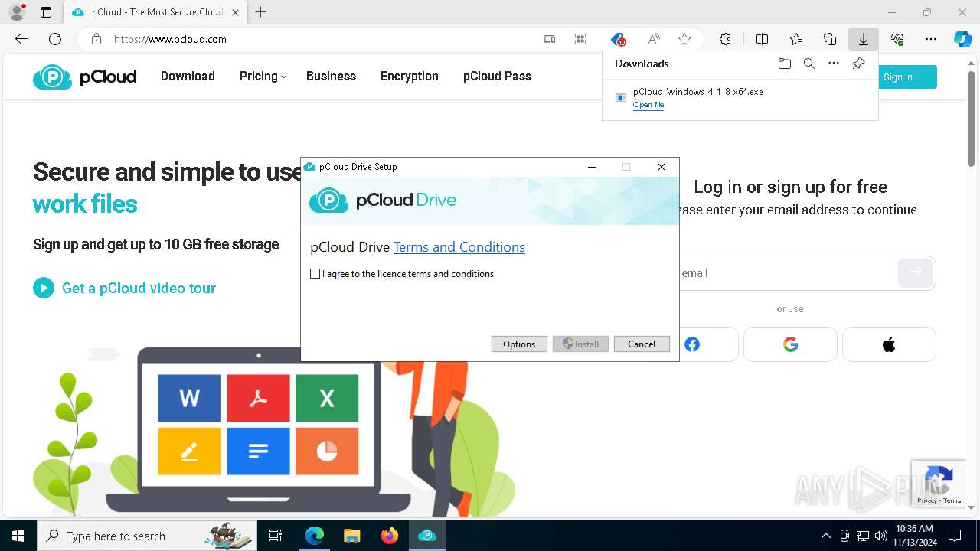This screenshot has height=551, width=980.
Task: Pin the Downloads panel
Action: pos(858,64)
